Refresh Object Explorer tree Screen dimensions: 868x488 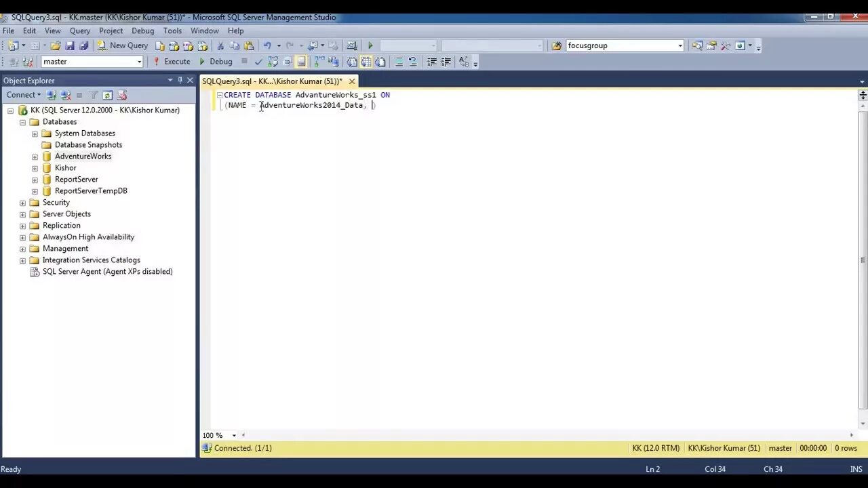point(107,96)
